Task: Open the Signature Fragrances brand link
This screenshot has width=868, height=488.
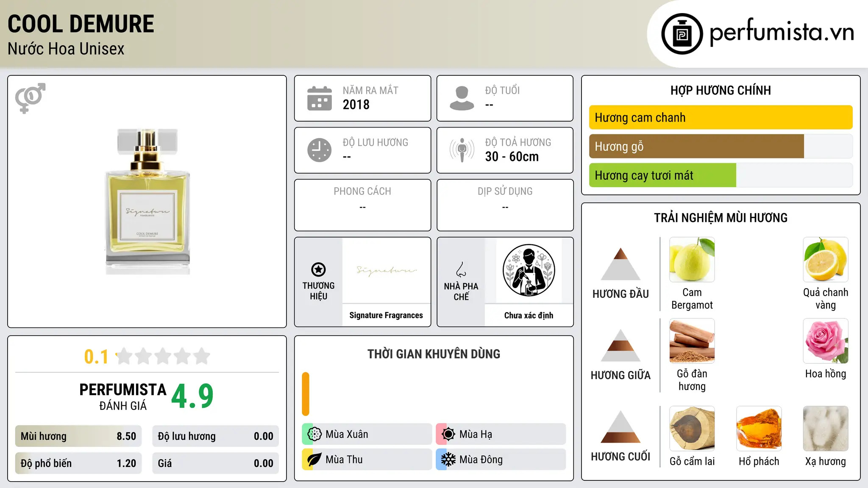Action: click(386, 315)
